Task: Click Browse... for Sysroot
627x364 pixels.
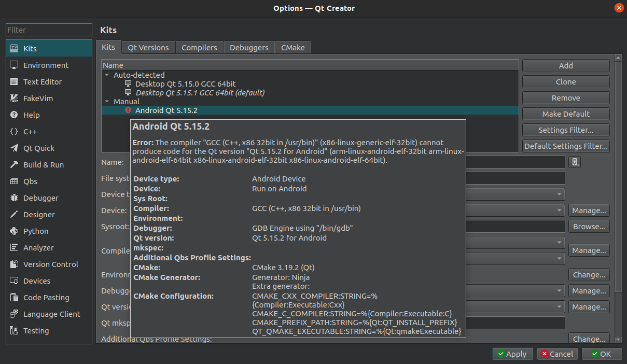Action: point(589,227)
